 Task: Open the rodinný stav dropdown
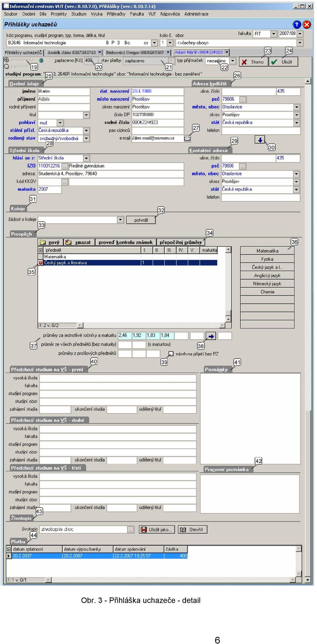tap(86, 139)
